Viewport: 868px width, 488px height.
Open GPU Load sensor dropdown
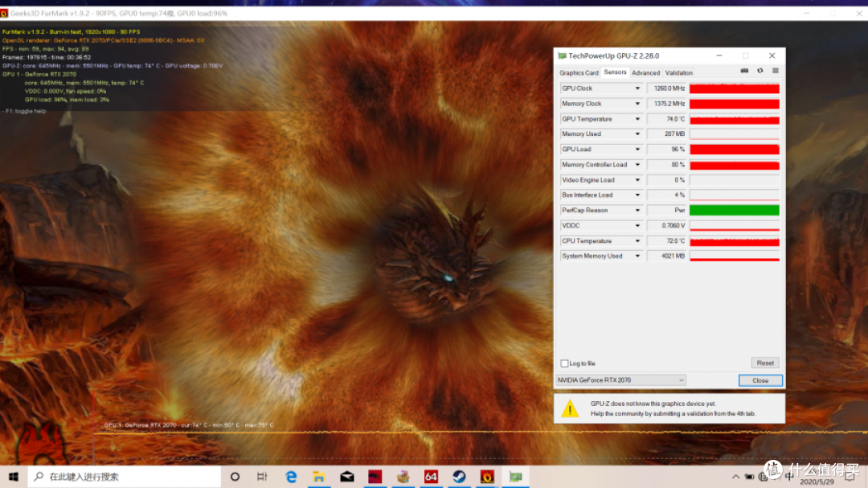click(x=637, y=150)
